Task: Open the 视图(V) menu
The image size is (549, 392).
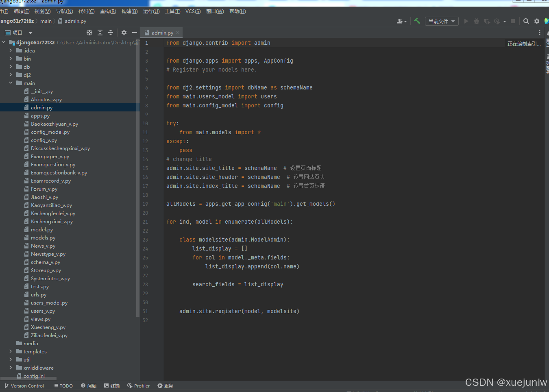Action: [43, 11]
